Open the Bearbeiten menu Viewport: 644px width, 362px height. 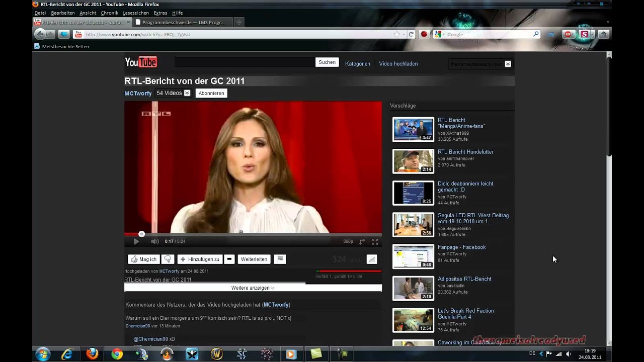pyautogui.click(x=63, y=13)
